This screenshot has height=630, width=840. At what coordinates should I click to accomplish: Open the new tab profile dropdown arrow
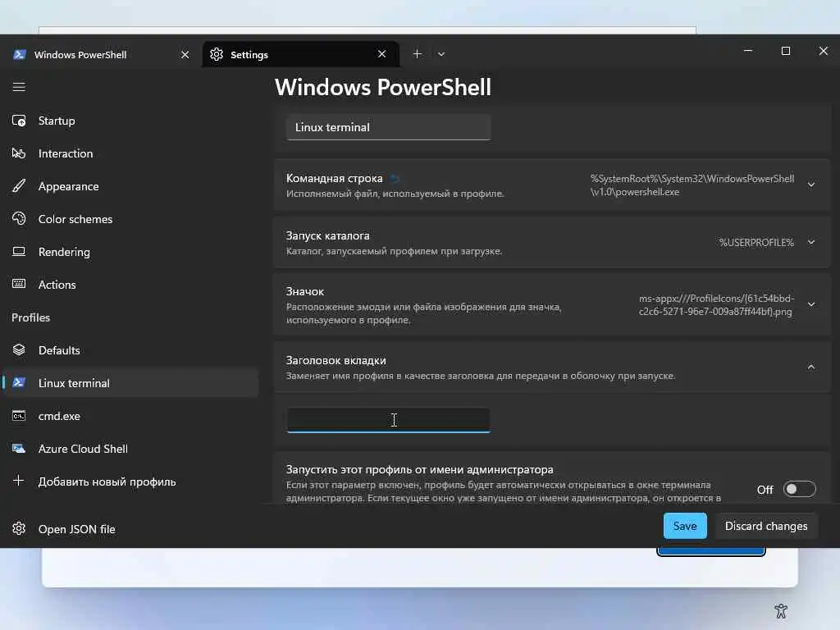[441, 54]
